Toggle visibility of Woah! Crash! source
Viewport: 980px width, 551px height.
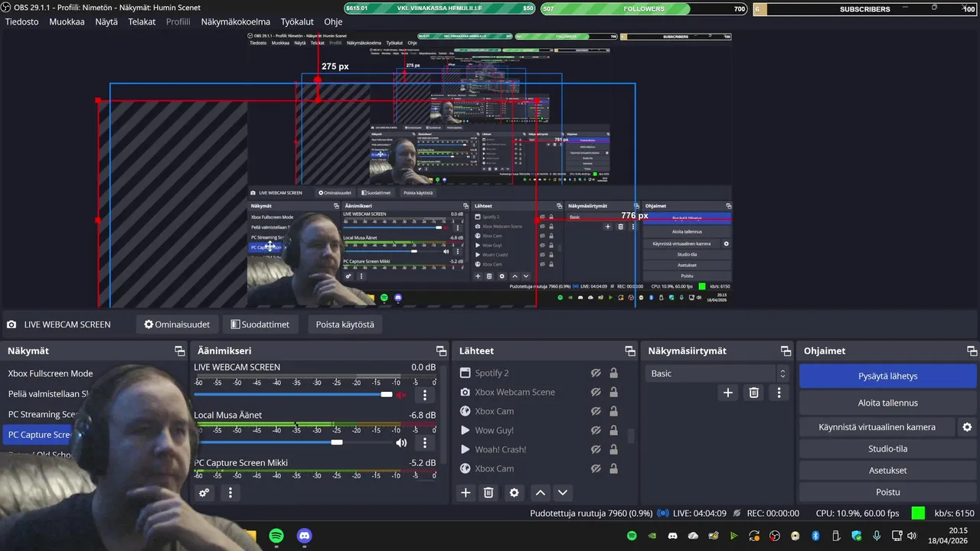click(596, 449)
